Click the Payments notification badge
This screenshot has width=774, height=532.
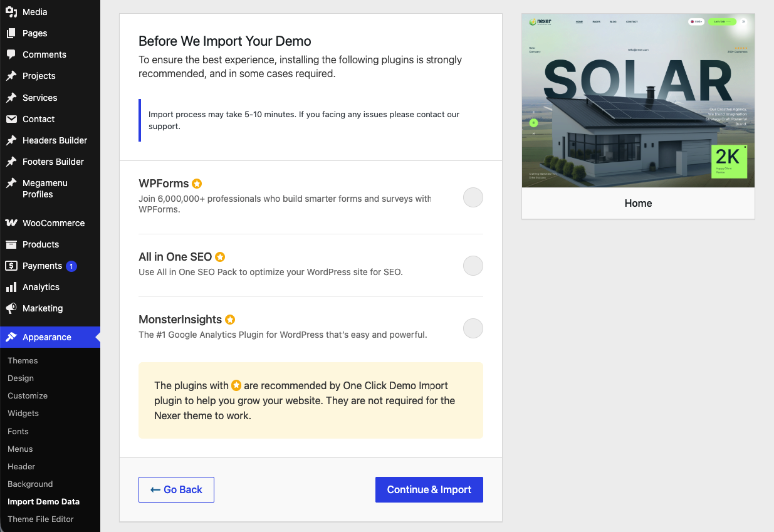coord(71,266)
